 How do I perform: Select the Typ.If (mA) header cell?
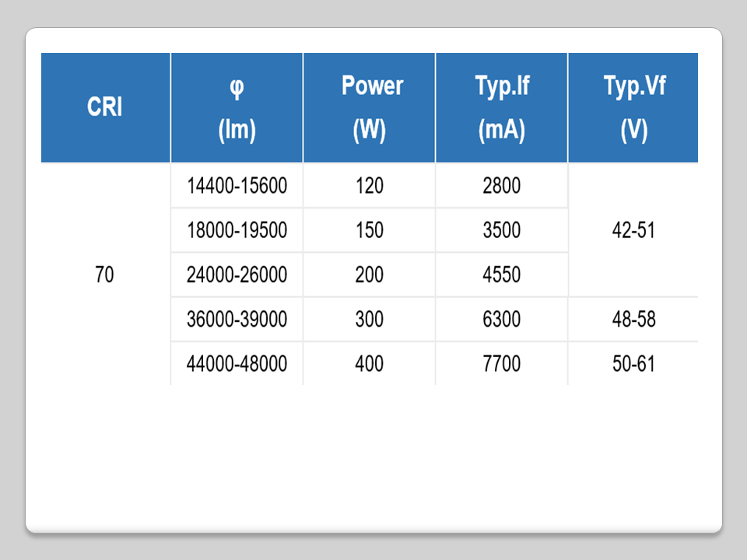pos(501,107)
